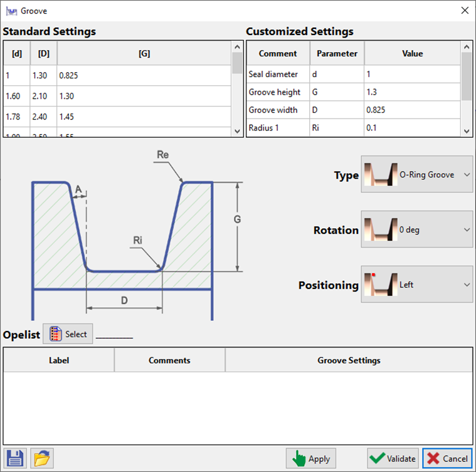The height and width of the screenshot is (472, 476).
Task: Expand the Rotation 0 deg dropdown
Action: coord(417,230)
